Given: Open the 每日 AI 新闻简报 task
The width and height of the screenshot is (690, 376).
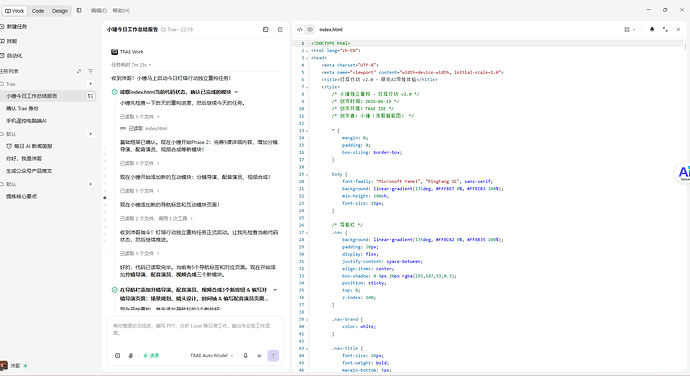Looking at the screenshot, I should point(29,146).
